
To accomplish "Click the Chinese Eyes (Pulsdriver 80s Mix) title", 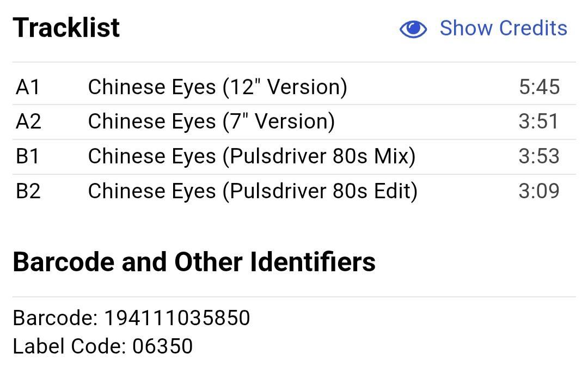I will pyautogui.click(x=252, y=156).
